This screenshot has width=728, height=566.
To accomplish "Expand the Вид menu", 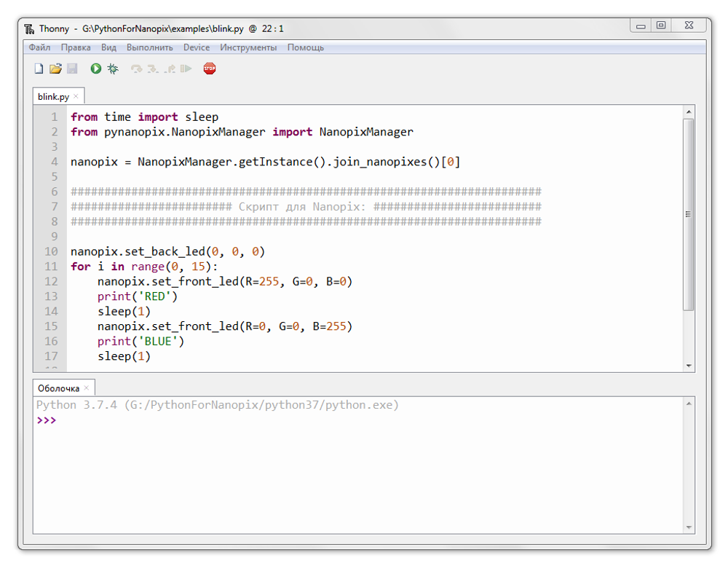I will 108,47.
